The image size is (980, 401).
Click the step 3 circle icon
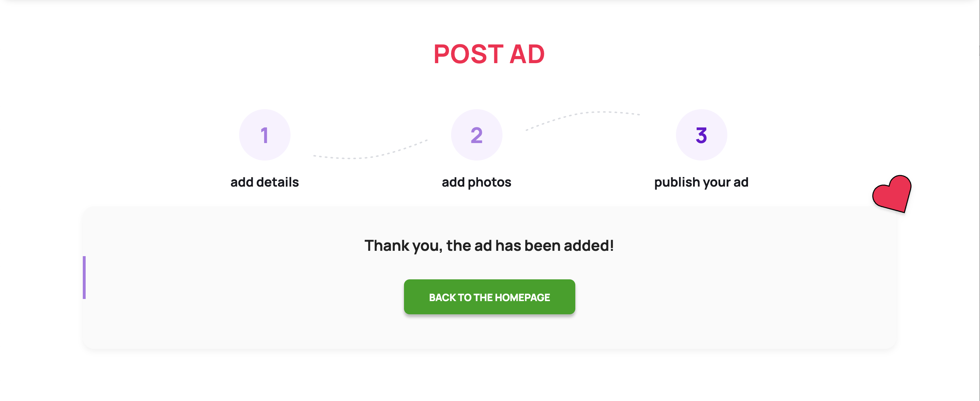click(701, 135)
